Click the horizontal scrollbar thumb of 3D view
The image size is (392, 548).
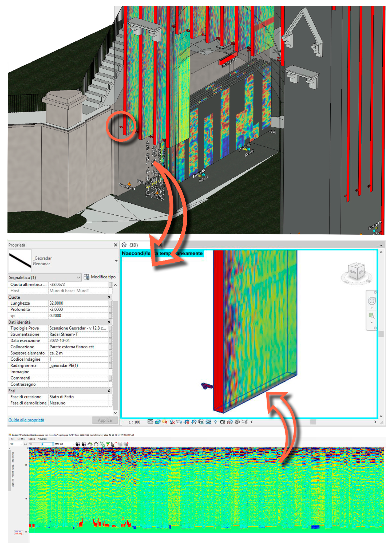[x=313, y=422]
